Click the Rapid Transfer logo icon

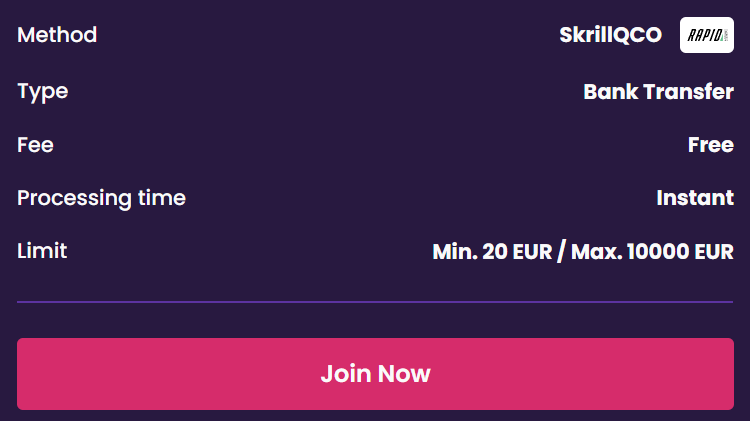(x=706, y=35)
